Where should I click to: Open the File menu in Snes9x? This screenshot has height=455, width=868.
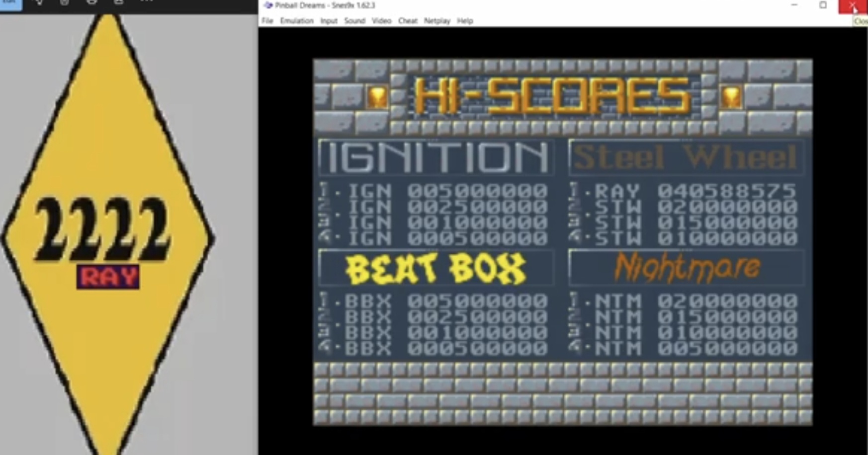tap(267, 21)
